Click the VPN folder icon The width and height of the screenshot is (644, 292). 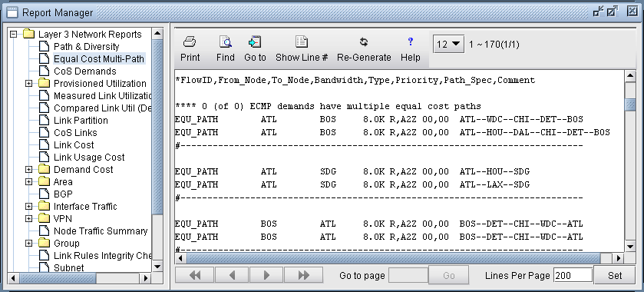pos(44,218)
